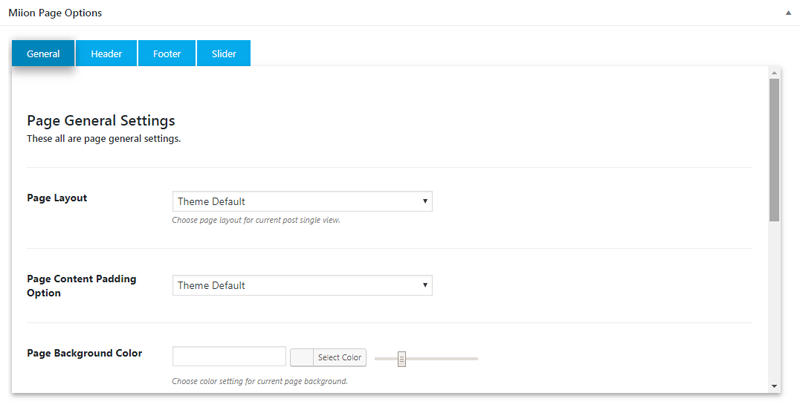Click the Miion Page Options panel title

pyautogui.click(x=55, y=13)
